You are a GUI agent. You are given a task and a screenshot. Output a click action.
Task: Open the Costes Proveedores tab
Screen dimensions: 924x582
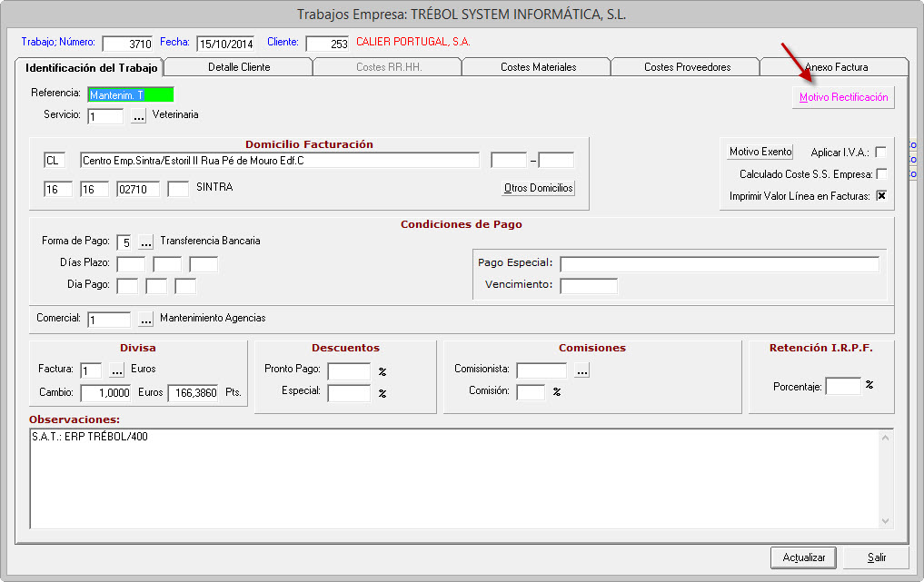[x=687, y=67]
